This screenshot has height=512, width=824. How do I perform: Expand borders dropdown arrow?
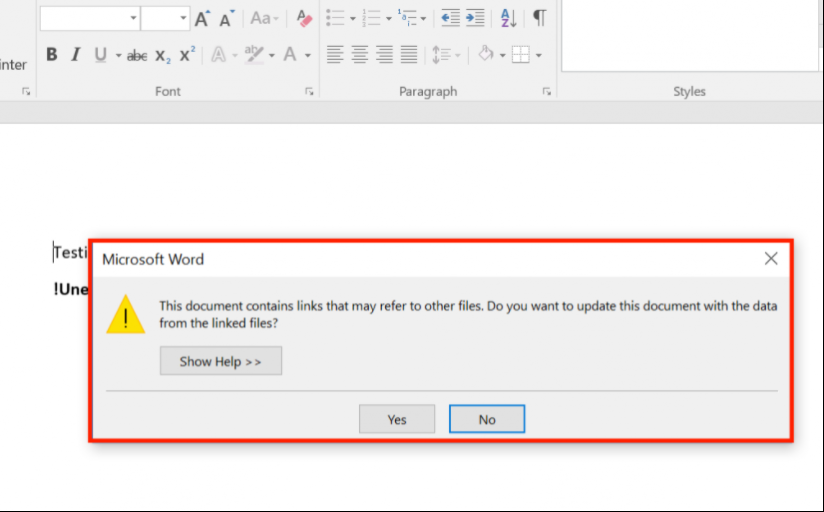tap(539, 55)
